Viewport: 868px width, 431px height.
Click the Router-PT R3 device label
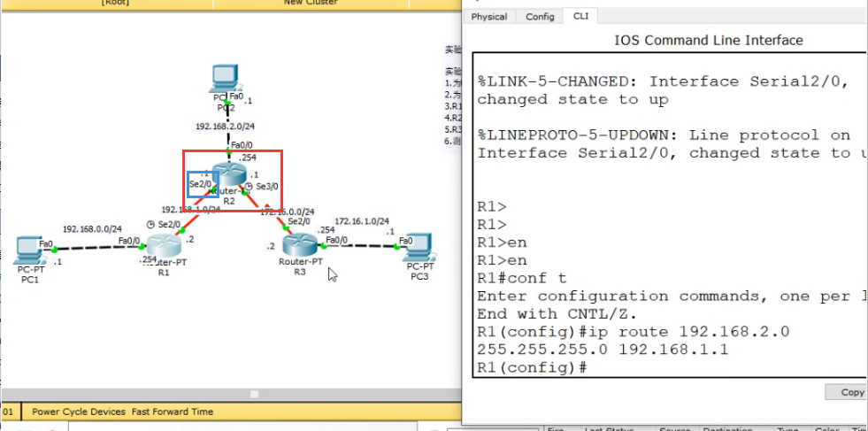point(300,267)
